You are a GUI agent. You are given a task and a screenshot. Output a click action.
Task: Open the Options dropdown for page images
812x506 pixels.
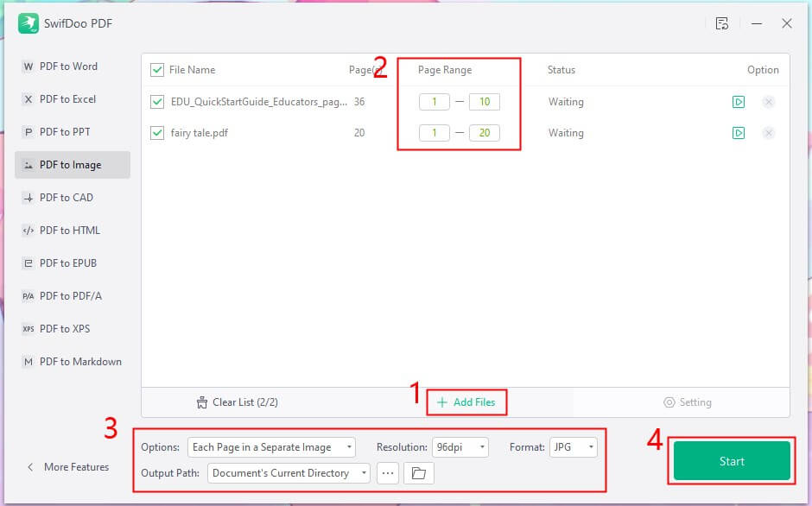pos(271,447)
